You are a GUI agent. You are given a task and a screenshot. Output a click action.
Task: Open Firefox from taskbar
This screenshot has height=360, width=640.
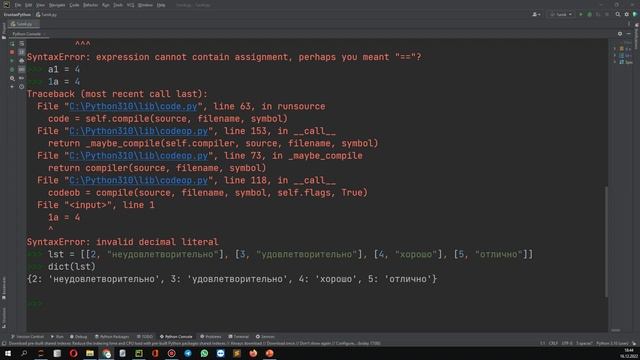pyautogui.click(x=253, y=353)
